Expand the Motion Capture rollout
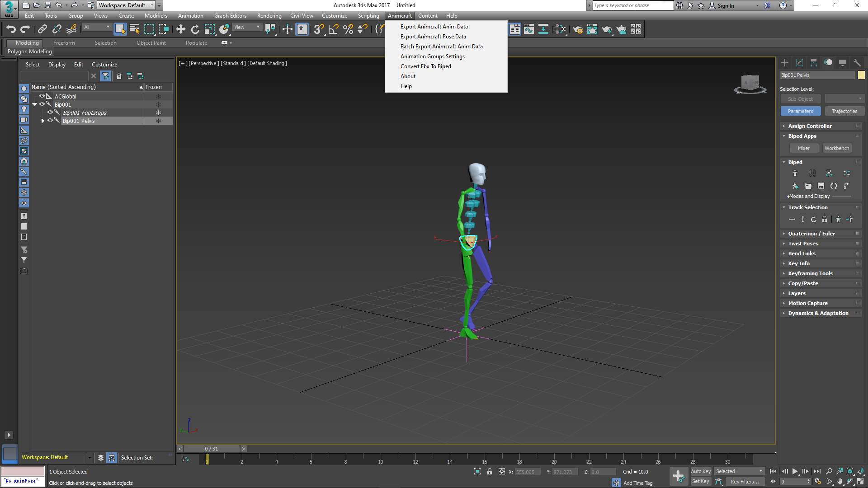 (x=821, y=303)
